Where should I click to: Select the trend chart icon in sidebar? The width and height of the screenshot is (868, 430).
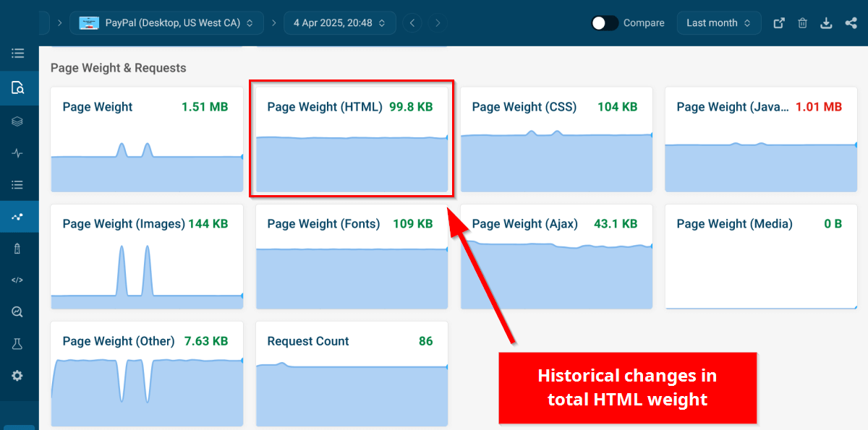[x=18, y=217]
